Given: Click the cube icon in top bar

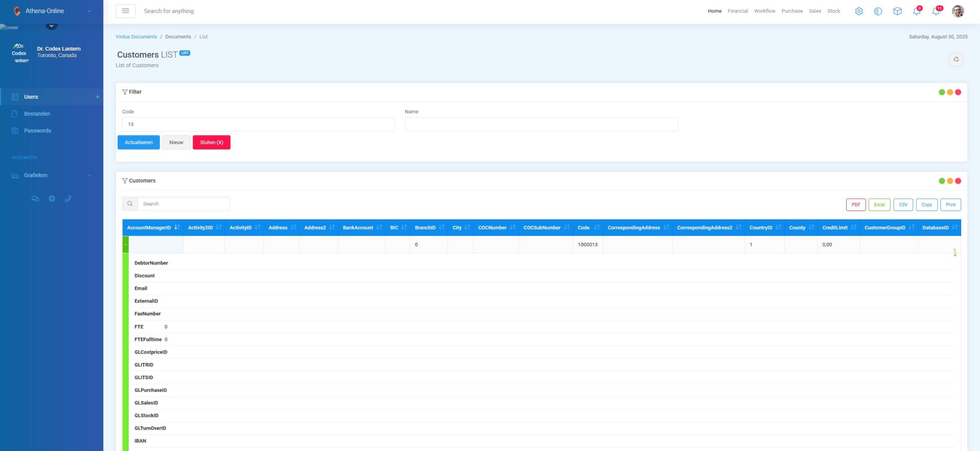Looking at the screenshot, I should tap(897, 11).
